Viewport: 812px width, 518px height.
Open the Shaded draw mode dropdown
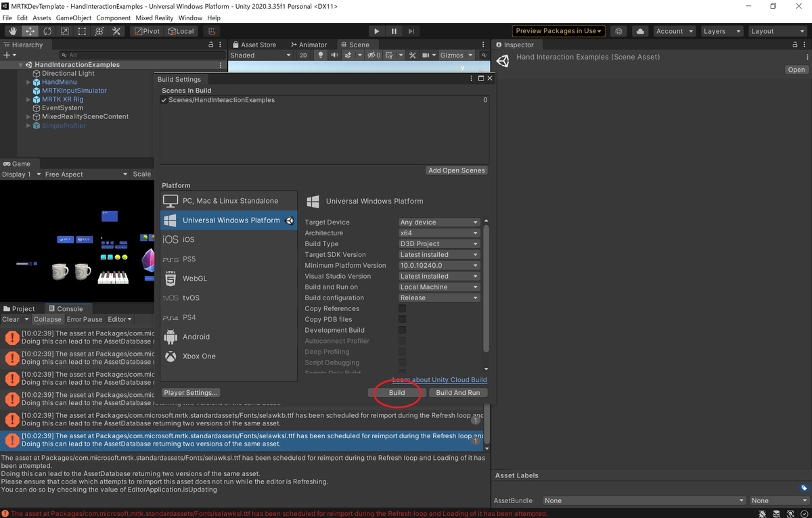(261, 55)
